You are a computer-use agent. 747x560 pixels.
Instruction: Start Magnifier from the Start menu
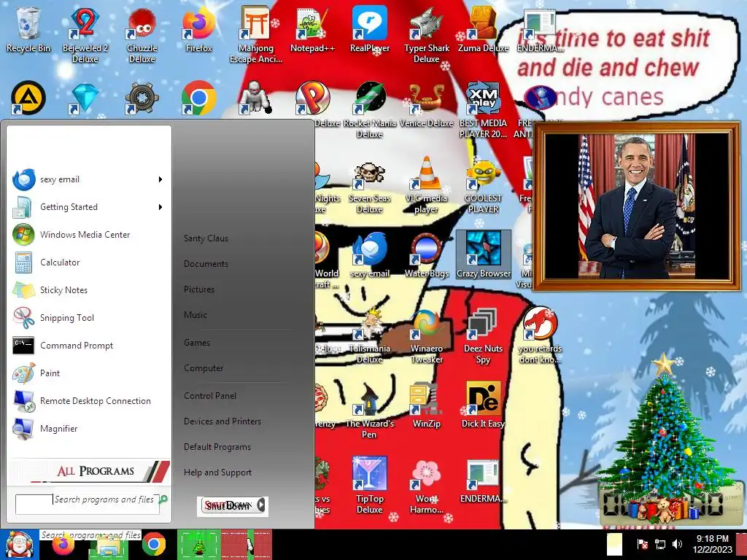[88, 429]
